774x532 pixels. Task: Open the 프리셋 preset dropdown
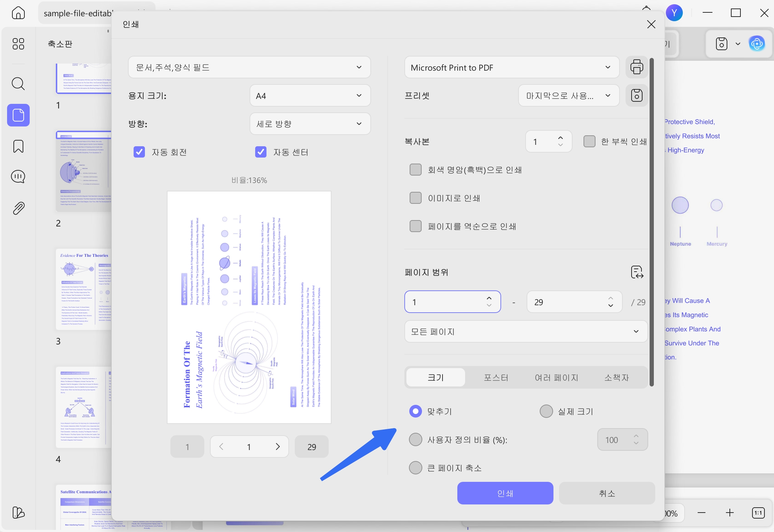coord(569,95)
